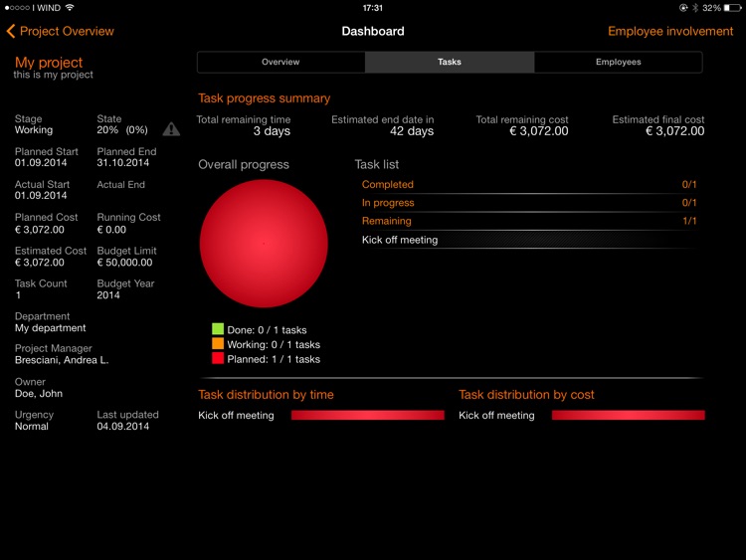
Task: Tap the red Planned legend swatch
Action: click(218, 359)
